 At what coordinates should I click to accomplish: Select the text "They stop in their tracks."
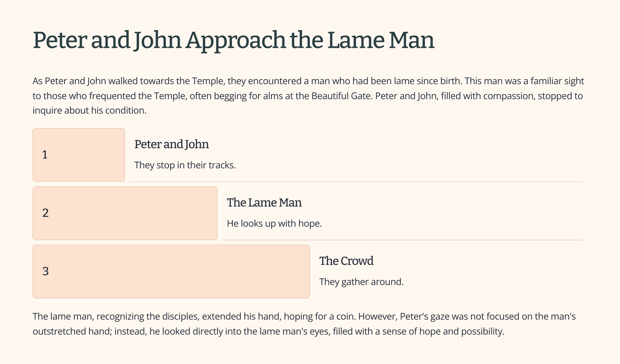(x=185, y=165)
